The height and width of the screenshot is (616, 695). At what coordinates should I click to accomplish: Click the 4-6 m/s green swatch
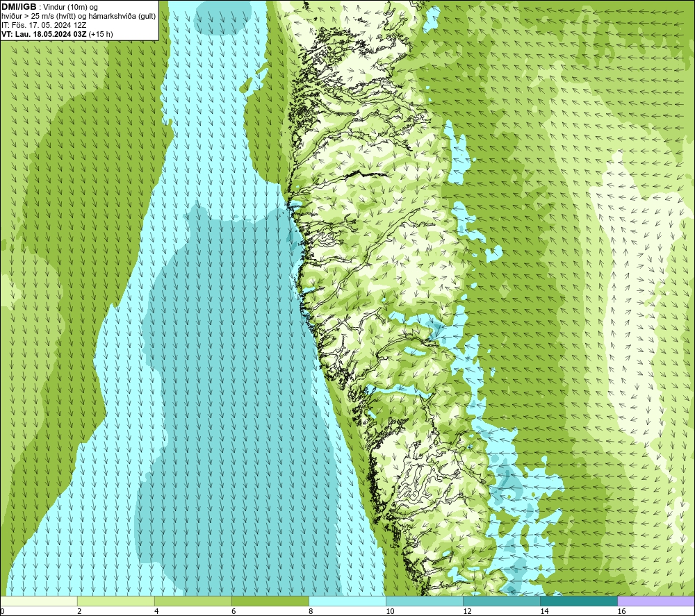point(193,601)
